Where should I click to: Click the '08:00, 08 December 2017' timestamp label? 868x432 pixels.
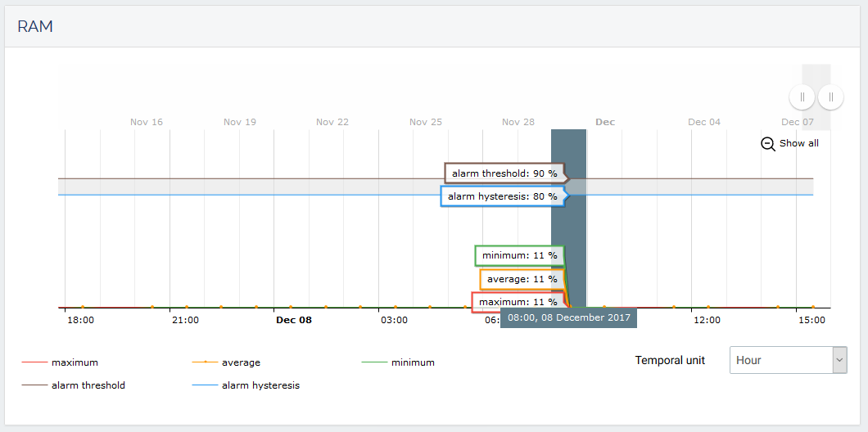tap(568, 317)
